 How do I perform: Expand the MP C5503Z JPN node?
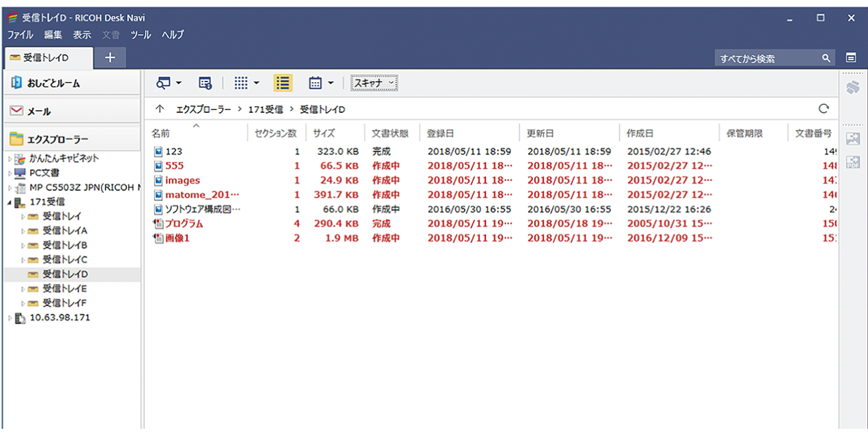(x=9, y=188)
